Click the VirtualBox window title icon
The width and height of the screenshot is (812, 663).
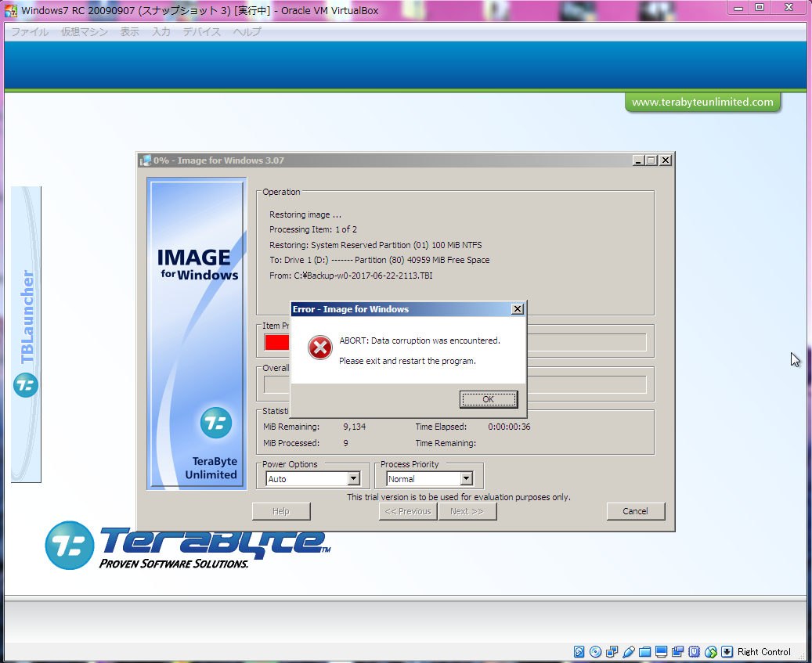[x=11, y=10]
